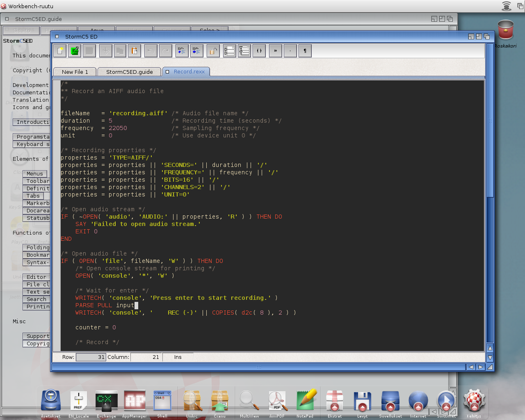Open Levyt disks dock icon
The height and width of the screenshot is (420, 525).
(362, 402)
